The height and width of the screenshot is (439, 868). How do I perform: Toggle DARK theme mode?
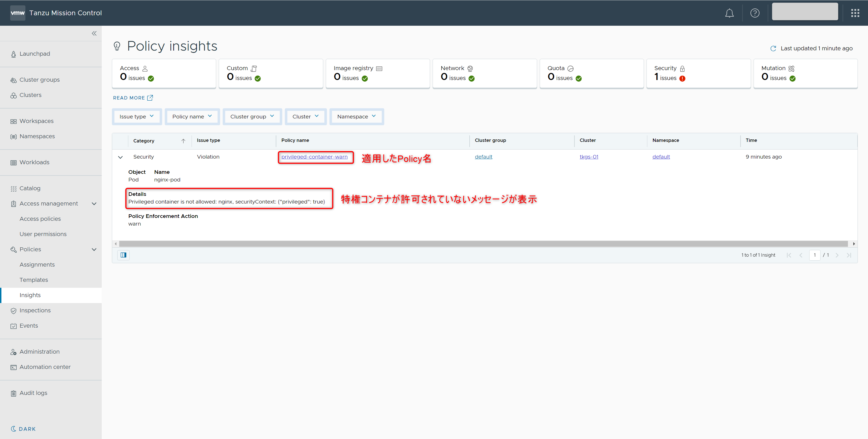23,429
